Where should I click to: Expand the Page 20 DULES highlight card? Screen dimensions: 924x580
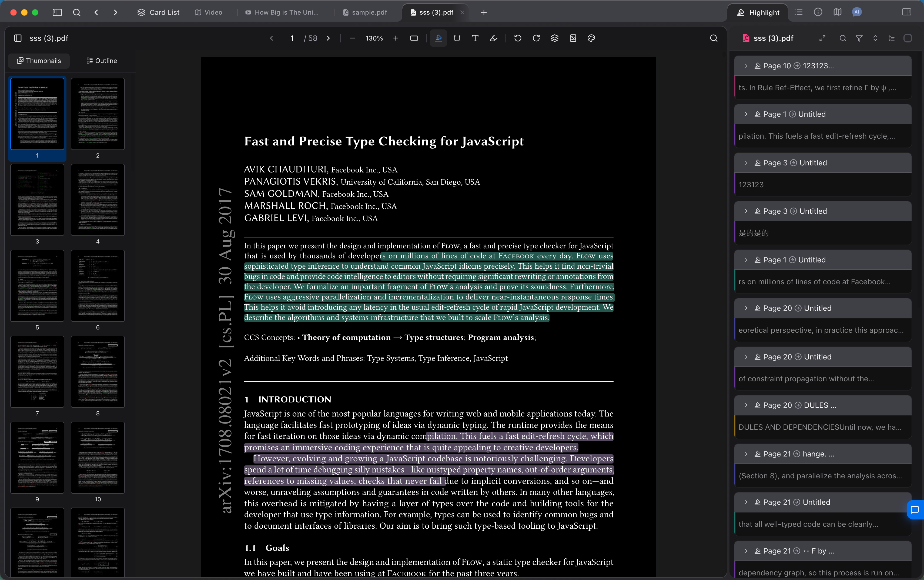pos(746,405)
